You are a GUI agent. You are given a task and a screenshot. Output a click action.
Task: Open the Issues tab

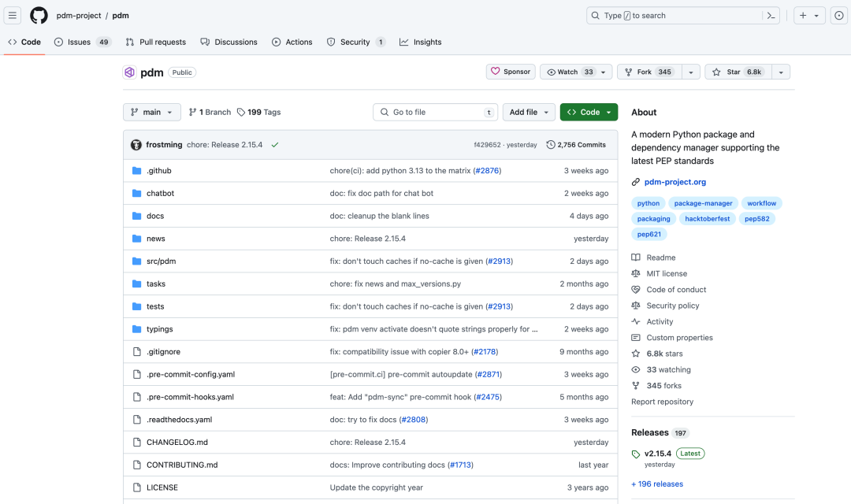pos(83,43)
